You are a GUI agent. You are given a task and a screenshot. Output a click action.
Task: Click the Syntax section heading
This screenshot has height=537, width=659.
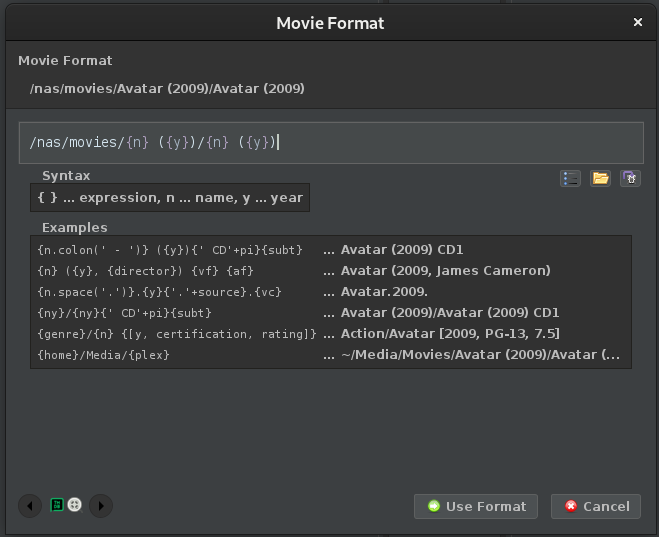(66, 175)
